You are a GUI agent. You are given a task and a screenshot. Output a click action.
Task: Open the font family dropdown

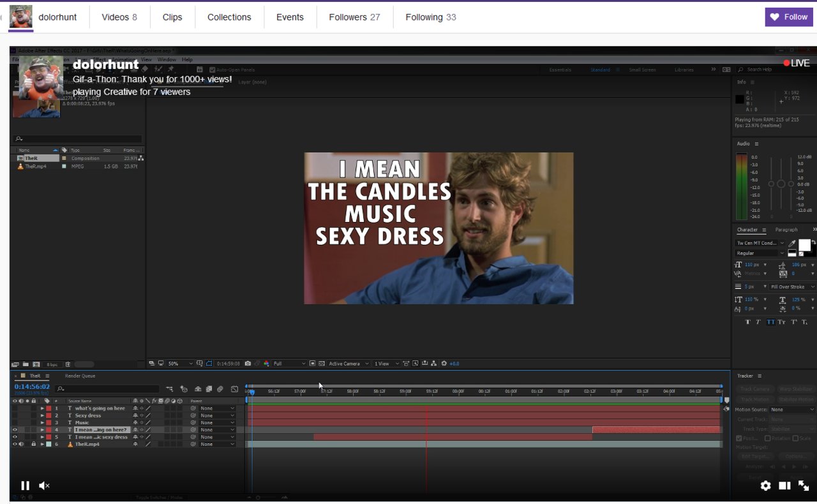(x=760, y=243)
